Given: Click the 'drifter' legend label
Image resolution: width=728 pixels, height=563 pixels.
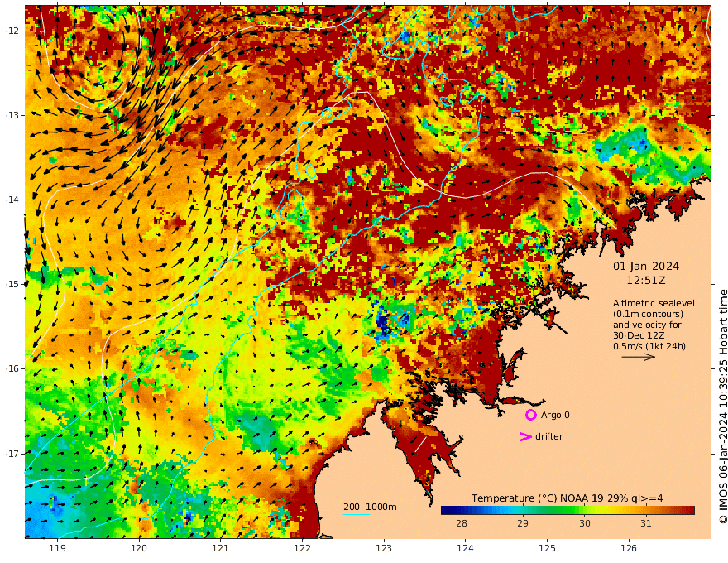Looking at the screenshot, I should click(549, 436).
